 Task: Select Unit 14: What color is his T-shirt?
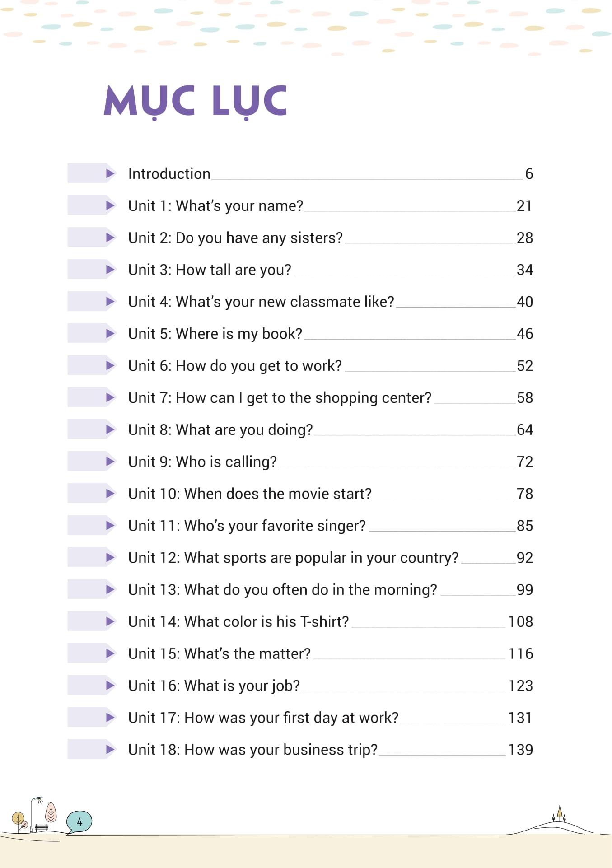[238, 622]
